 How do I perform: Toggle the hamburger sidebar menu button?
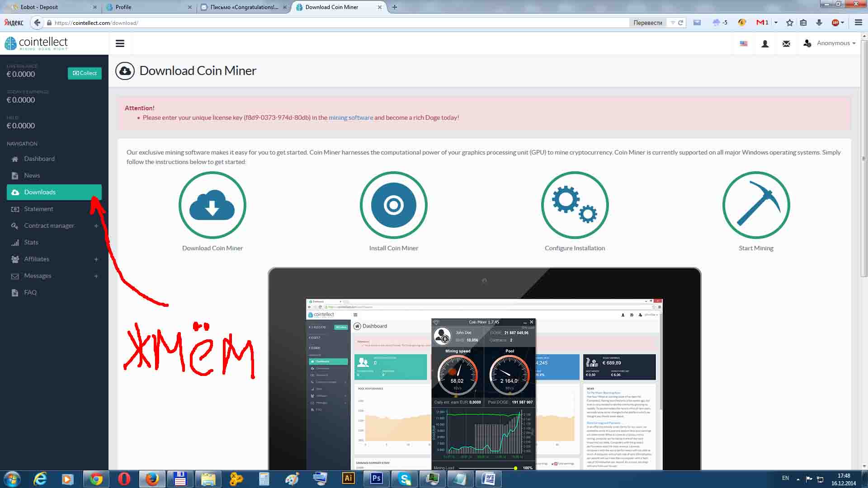pyautogui.click(x=120, y=43)
